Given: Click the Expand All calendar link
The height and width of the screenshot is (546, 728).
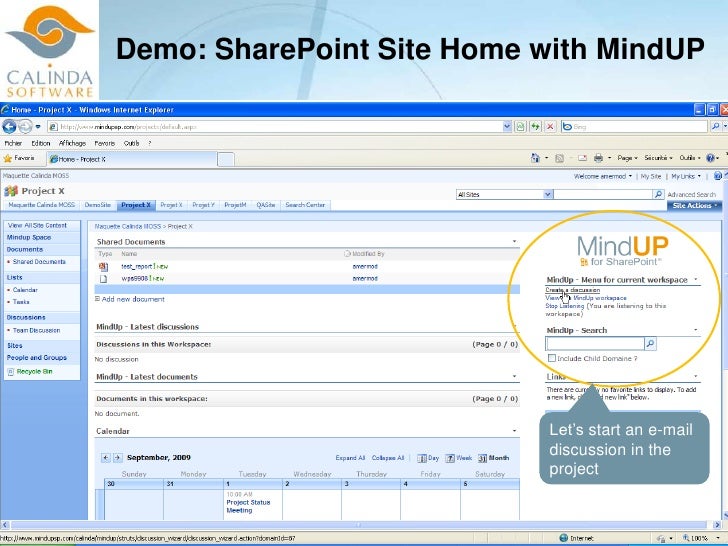Looking at the screenshot, I should pos(350,458).
